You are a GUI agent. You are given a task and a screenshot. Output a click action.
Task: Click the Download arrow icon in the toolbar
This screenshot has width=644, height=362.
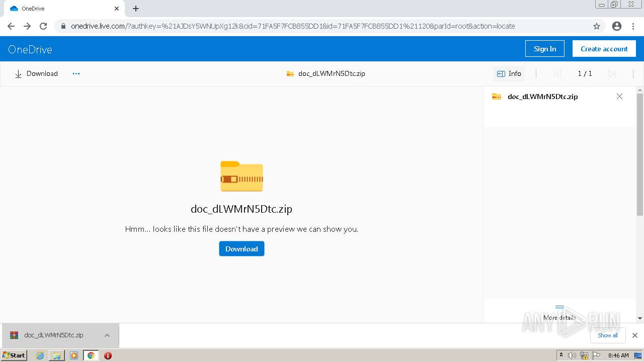[x=19, y=74]
